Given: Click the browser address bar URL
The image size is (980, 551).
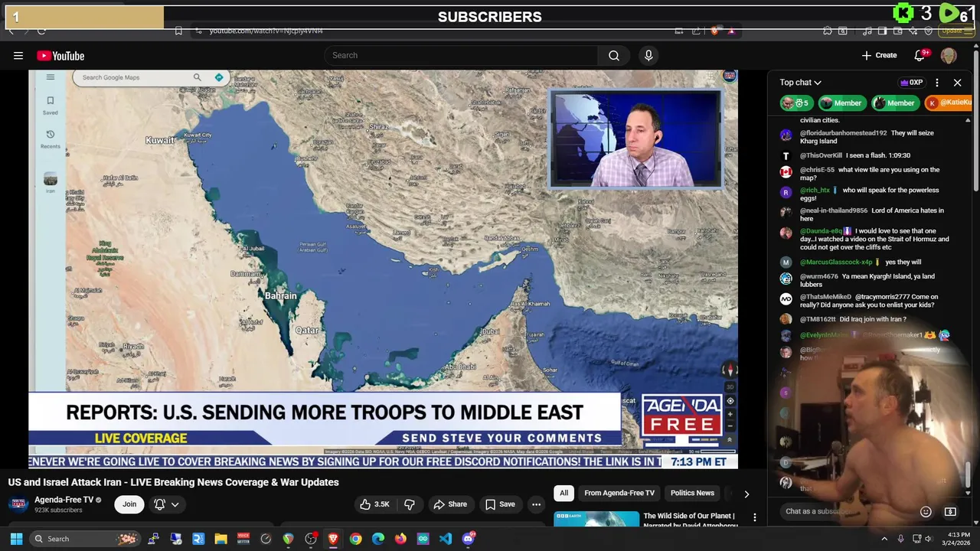Looking at the screenshot, I should click(x=266, y=31).
